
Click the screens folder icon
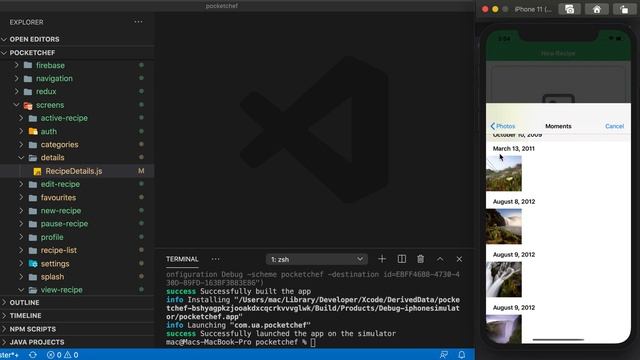click(x=28, y=105)
